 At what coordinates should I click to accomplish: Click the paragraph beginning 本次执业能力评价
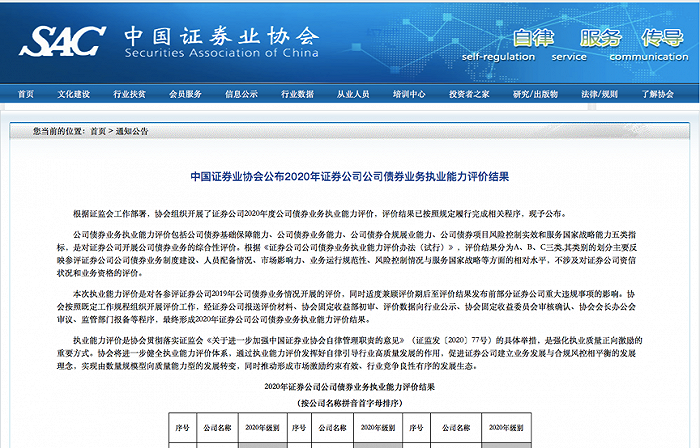pyautogui.click(x=346, y=307)
